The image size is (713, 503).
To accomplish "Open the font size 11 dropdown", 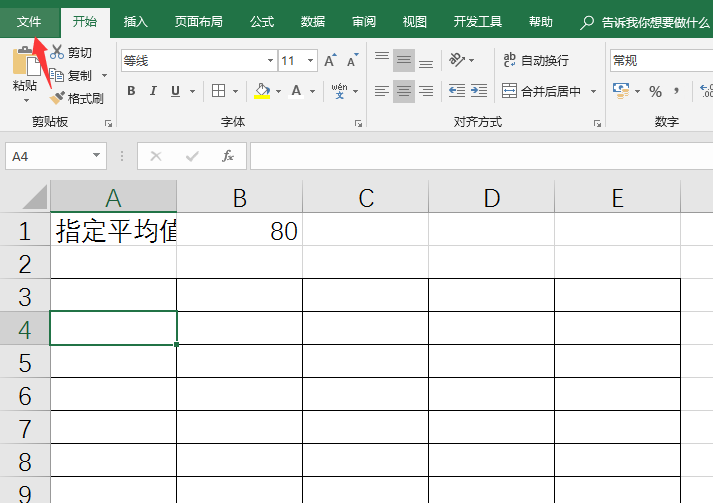I will pyautogui.click(x=311, y=60).
